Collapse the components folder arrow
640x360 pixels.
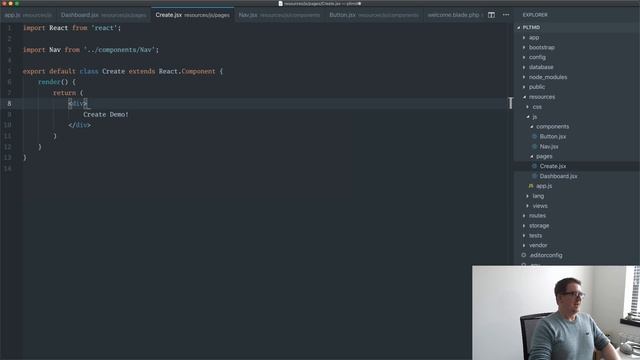tap(531, 127)
